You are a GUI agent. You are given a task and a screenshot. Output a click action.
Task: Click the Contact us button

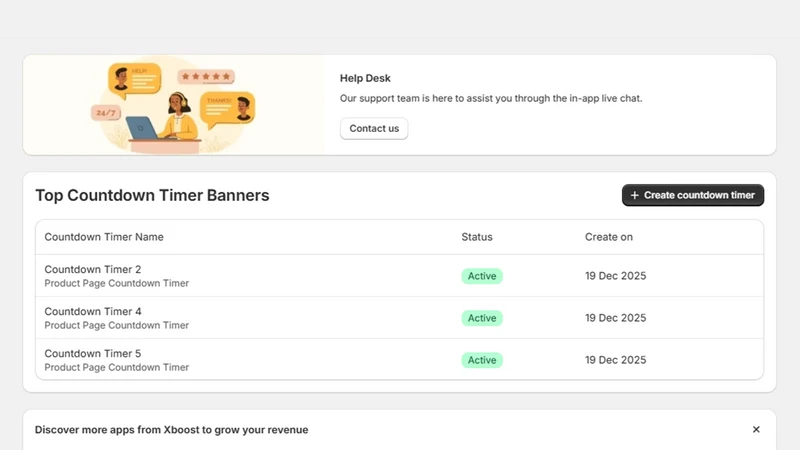[x=374, y=129]
